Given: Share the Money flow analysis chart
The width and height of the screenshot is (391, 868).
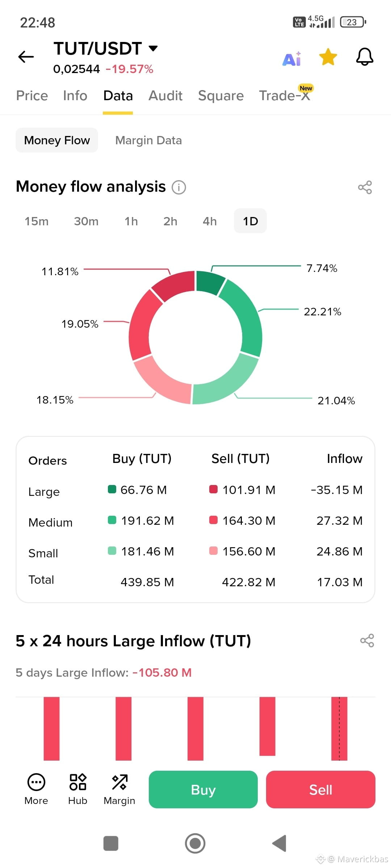Looking at the screenshot, I should click(365, 187).
